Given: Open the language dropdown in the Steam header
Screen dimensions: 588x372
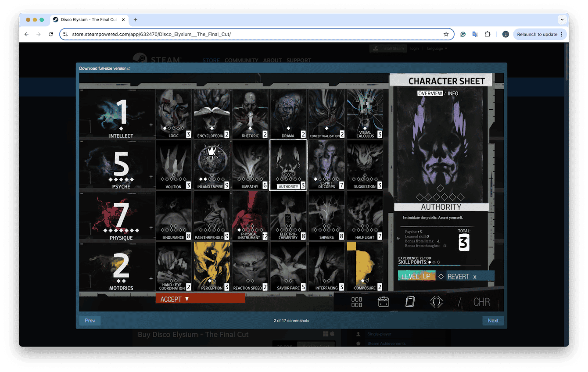Looking at the screenshot, I should pos(437,48).
